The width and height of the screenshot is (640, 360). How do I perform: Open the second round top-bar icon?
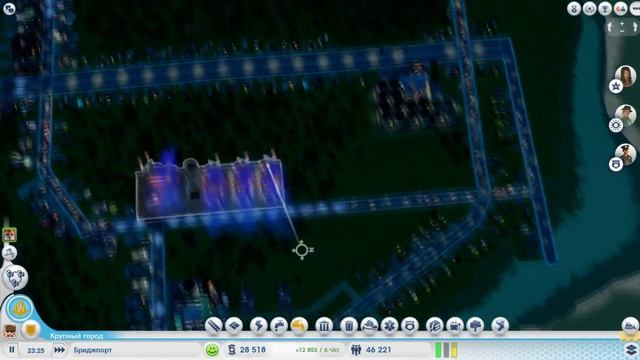coord(589,9)
